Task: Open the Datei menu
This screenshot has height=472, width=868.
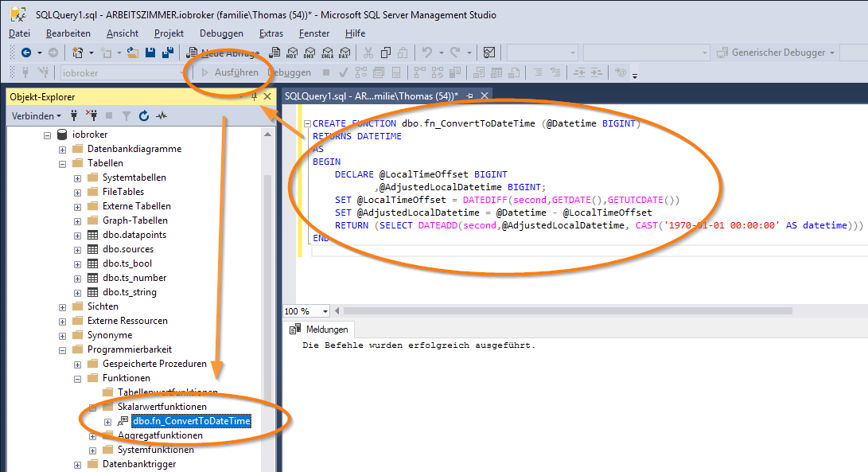Action: pyautogui.click(x=19, y=33)
